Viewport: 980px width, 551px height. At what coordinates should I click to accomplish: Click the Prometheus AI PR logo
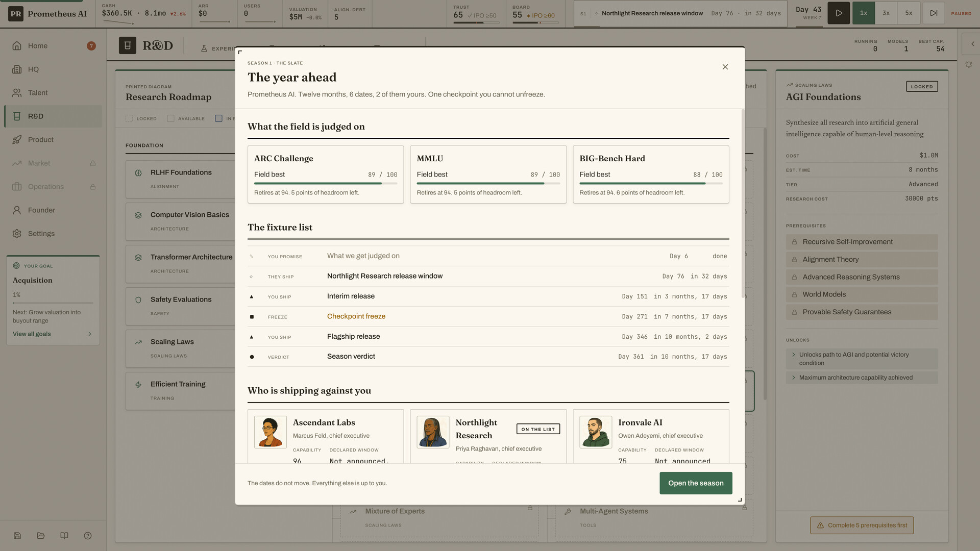coord(16,14)
